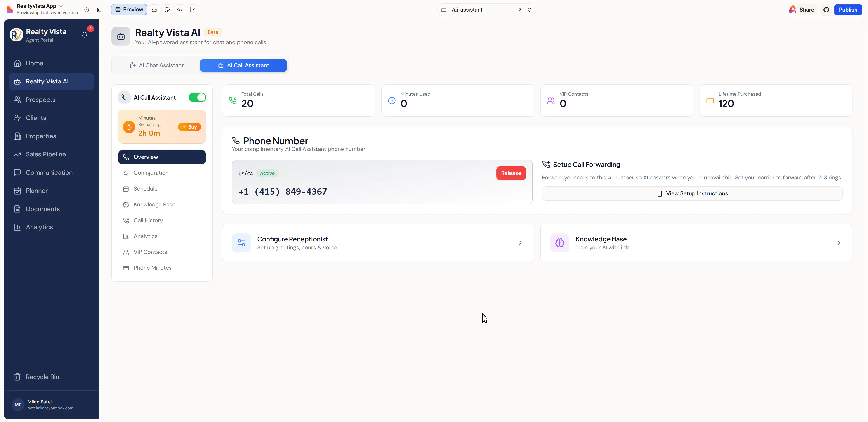Open the code view icon

click(x=180, y=10)
